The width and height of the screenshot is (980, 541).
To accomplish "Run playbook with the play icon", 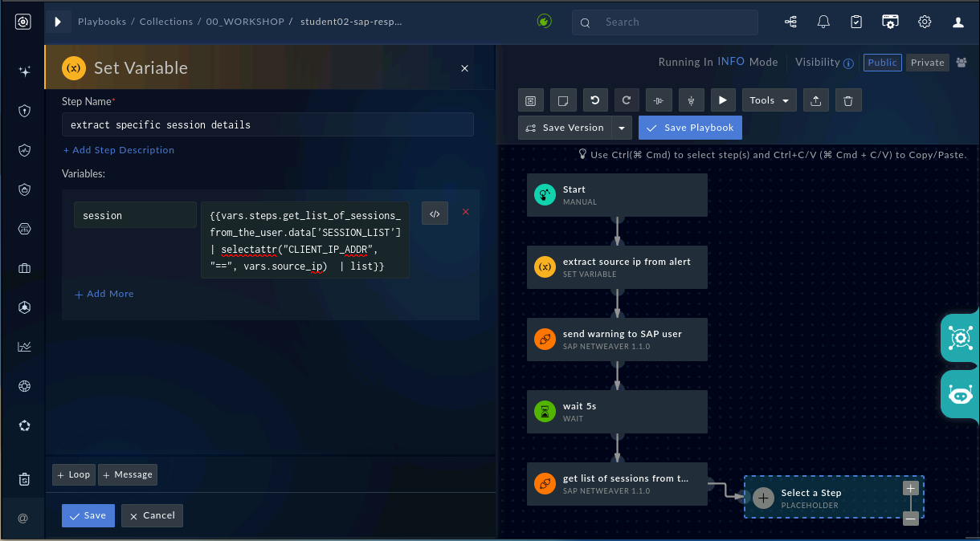I will pyautogui.click(x=723, y=100).
